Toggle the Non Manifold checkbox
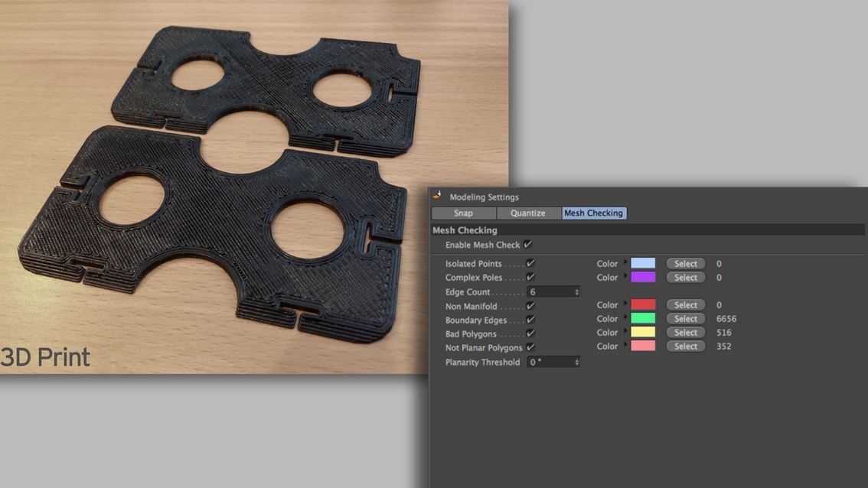 (530, 305)
